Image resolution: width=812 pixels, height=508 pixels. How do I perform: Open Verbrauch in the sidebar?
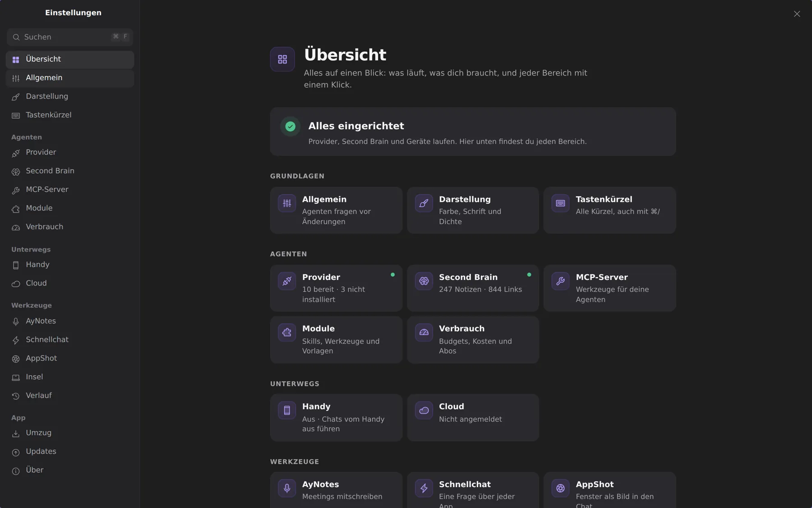(x=70, y=227)
